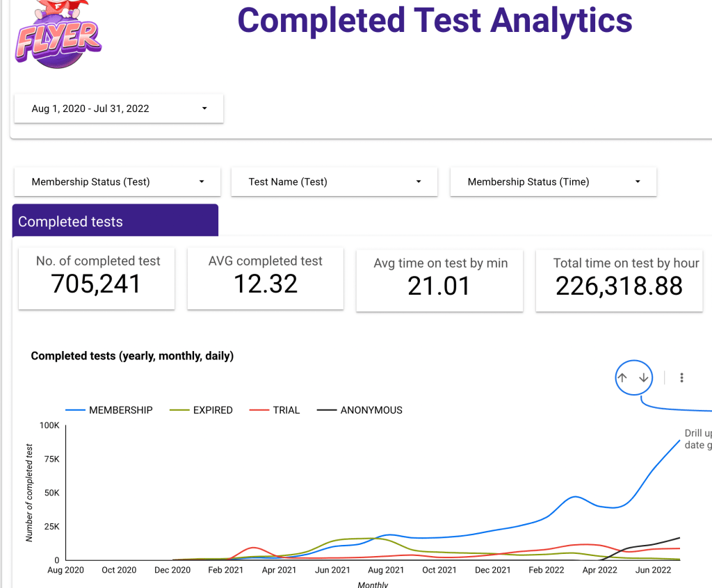Viewport: 712px width, 588px height.
Task: Expand the Test Name (Test) filter
Action: tap(334, 182)
